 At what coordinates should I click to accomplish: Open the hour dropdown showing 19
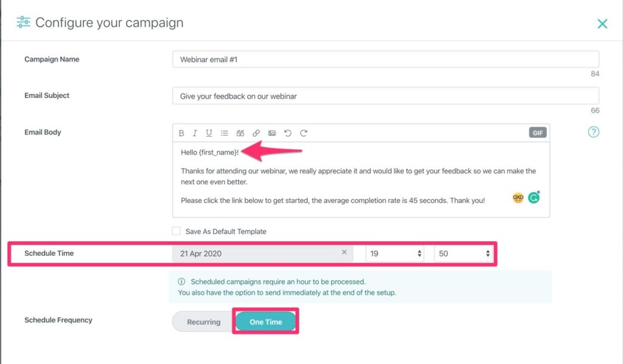[394, 253]
